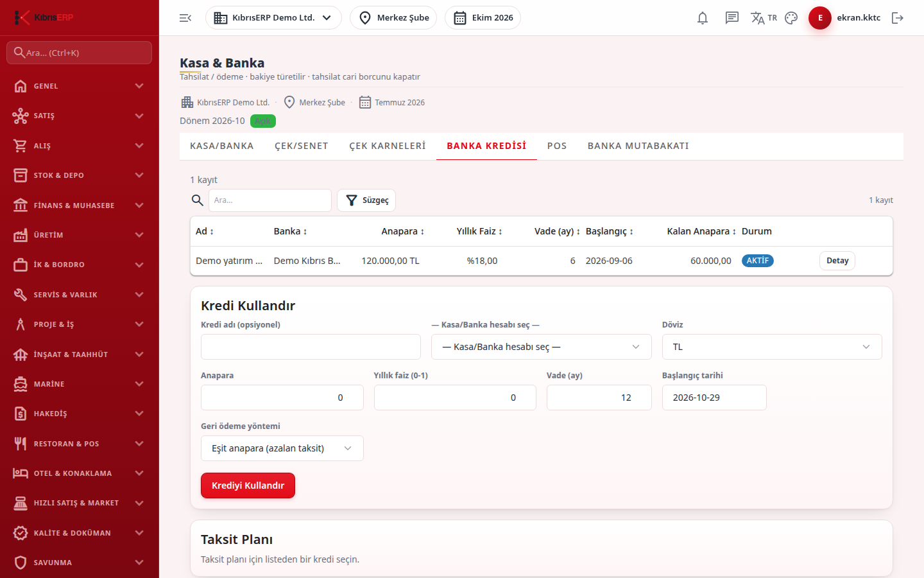924x578 pixels.
Task: Open Geri ödeme yöntemi dropdown
Action: [x=282, y=448]
